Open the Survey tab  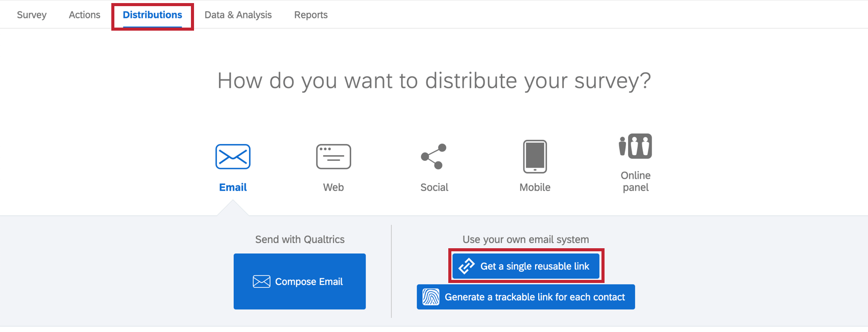[32, 15]
